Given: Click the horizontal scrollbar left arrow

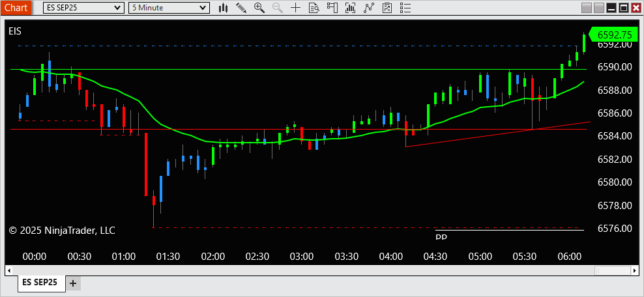Looking at the screenshot, I should pos(9,271).
